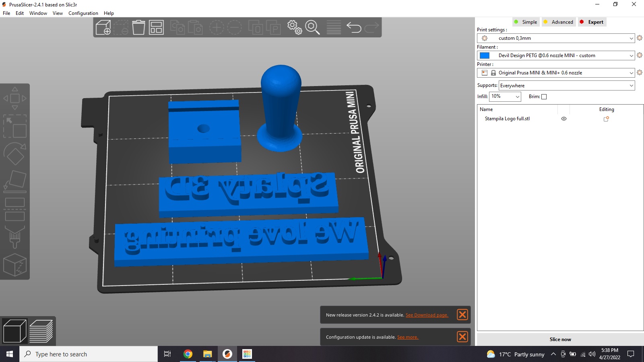
Task: Switch to Simple mode
Action: (525, 22)
